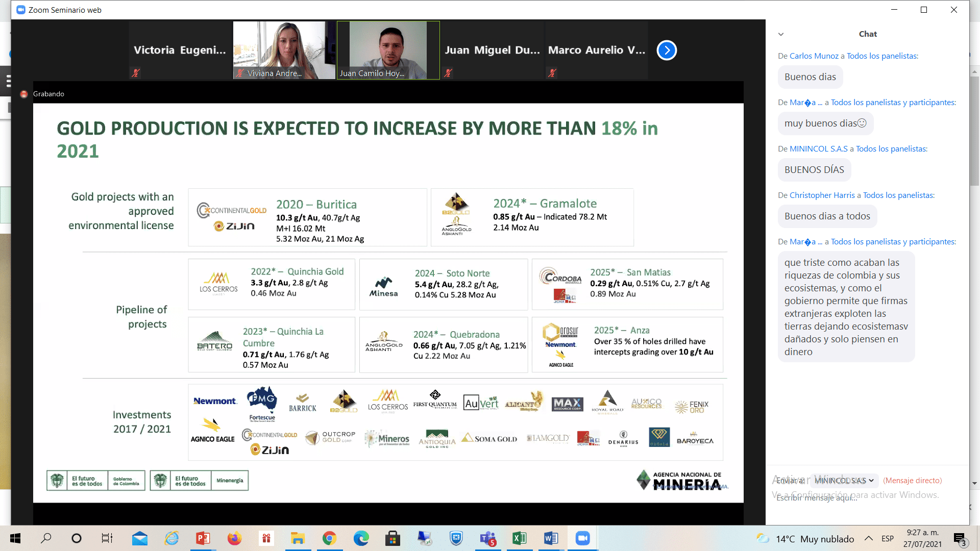Switch to Excel in the taskbar

[x=519, y=538]
